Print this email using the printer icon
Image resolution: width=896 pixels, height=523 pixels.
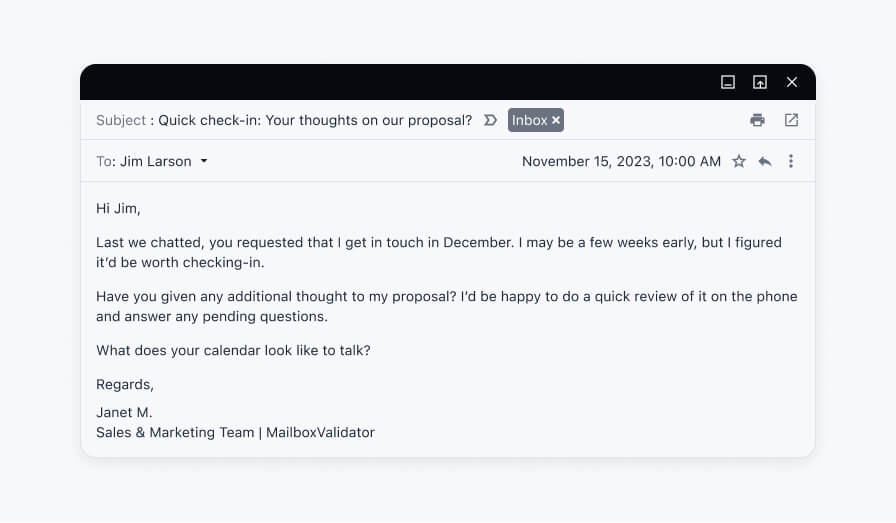[x=757, y=120]
